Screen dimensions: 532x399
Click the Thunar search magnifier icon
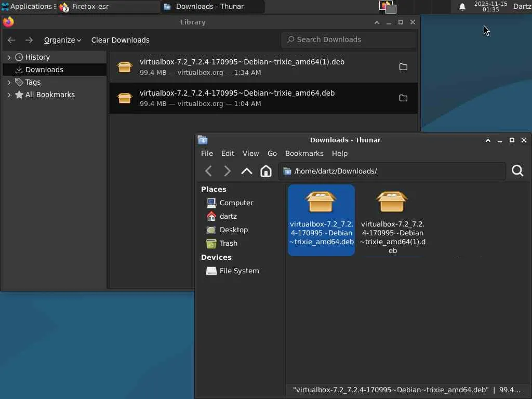[517, 170]
